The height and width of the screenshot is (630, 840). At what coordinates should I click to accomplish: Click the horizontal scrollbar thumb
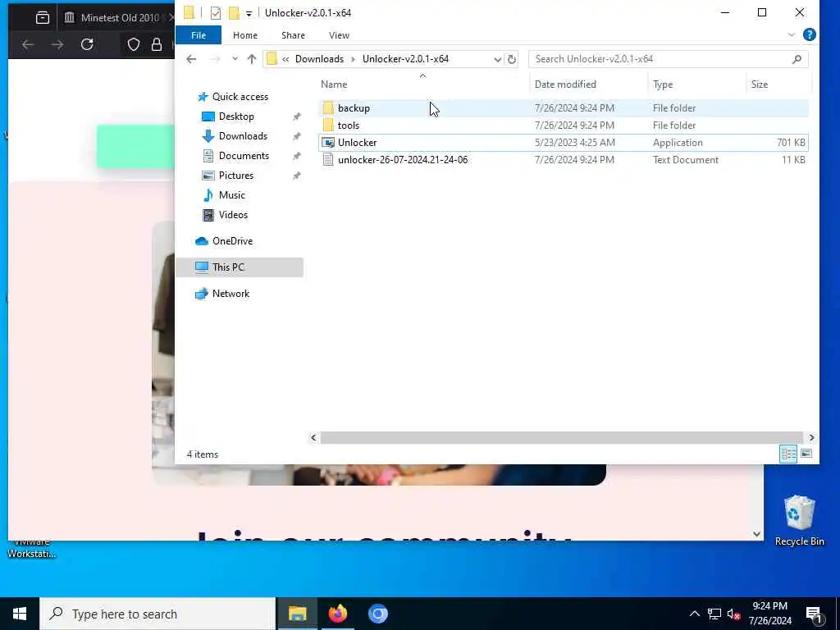(561, 438)
